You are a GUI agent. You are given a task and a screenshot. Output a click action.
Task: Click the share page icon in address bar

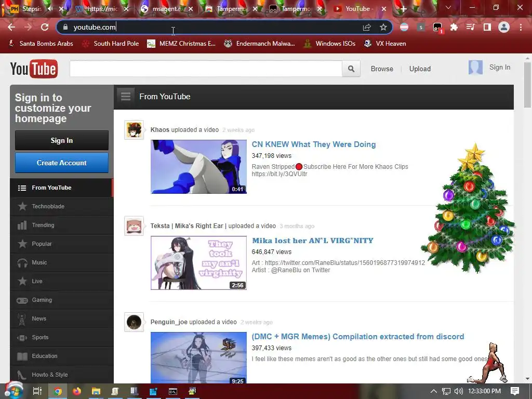click(367, 27)
